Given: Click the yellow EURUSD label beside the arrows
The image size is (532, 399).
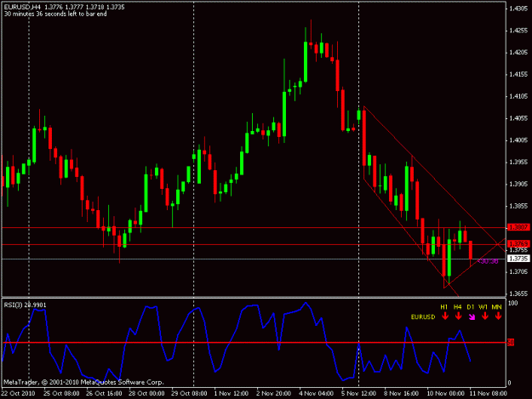Looking at the screenshot, I should point(423,317).
